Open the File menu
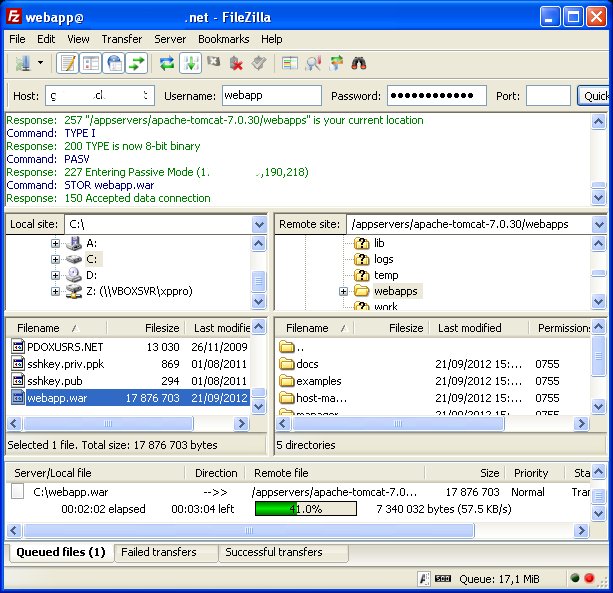613x593 pixels. tap(17, 39)
